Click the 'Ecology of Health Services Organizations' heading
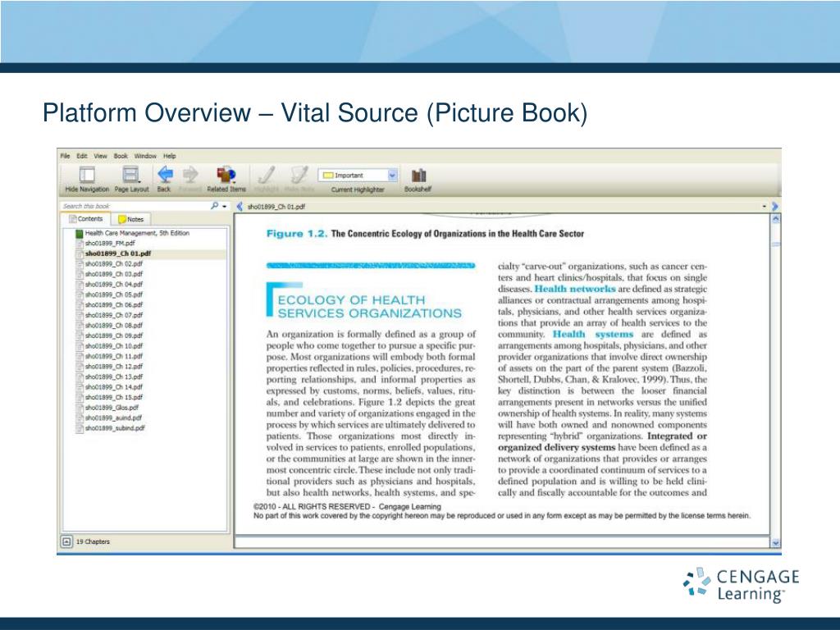 (x=369, y=307)
